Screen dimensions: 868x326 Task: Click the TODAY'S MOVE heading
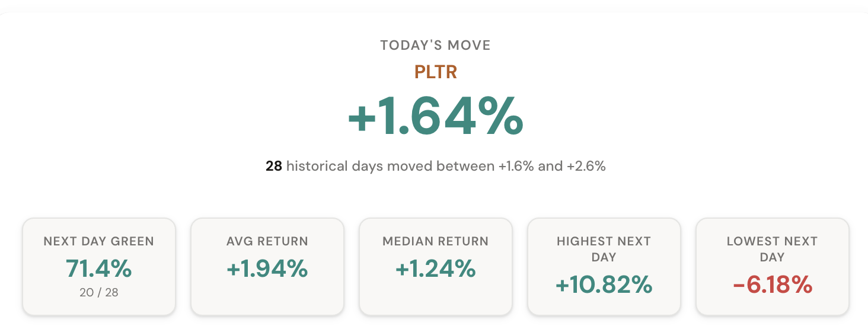click(x=435, y=46)
